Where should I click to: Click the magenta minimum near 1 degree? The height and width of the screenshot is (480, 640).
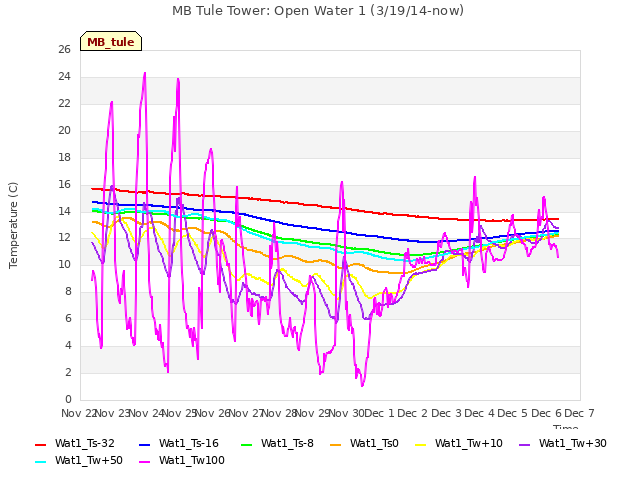coord(362,385)
